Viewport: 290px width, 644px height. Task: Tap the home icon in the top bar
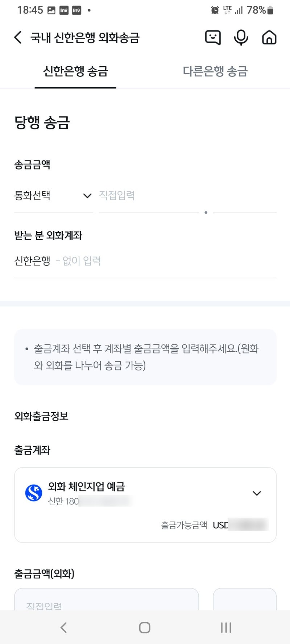pos(269,37)
